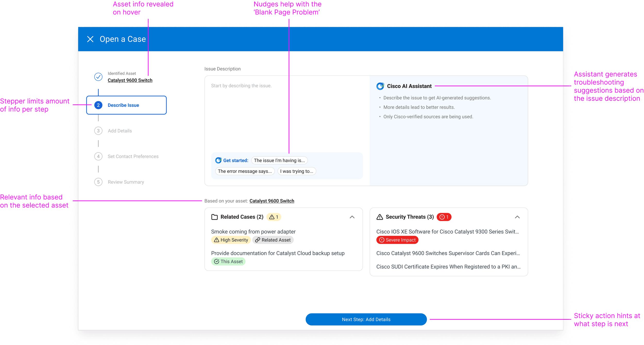Collapse the Security Threats panel
This screenshot has width=644, height=345.
[x=517, y=217]
